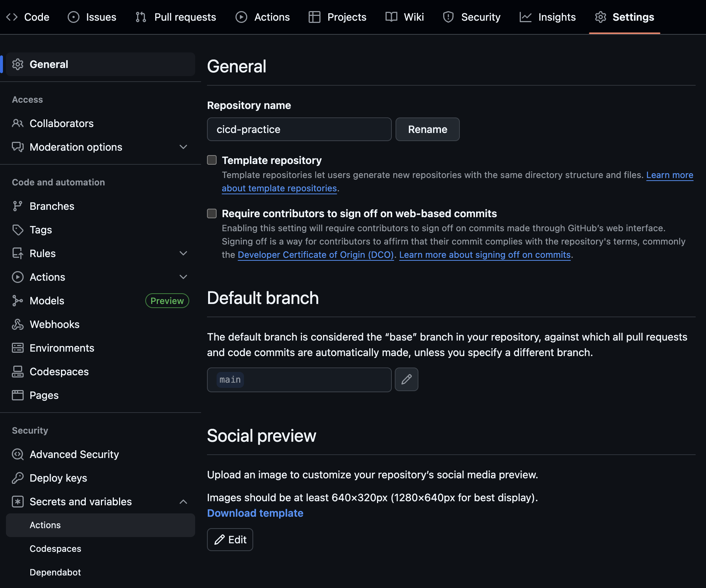This screenshot has height=588, width=706.
Task: Expand the Moderation options chevron
Action: [x=183, y=147]
